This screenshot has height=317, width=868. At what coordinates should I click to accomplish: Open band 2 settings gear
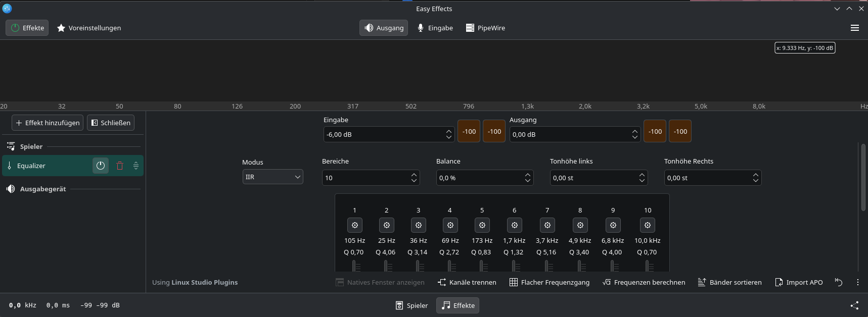(x=387, y=225)
